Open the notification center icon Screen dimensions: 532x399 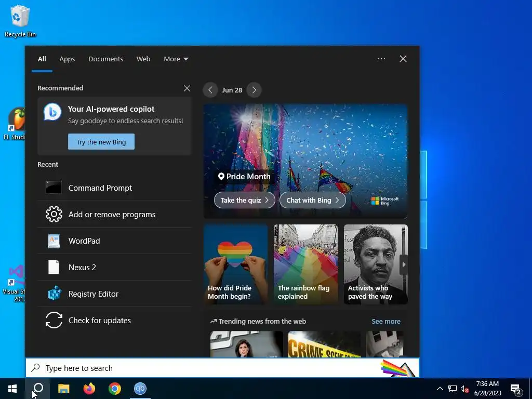516,389
